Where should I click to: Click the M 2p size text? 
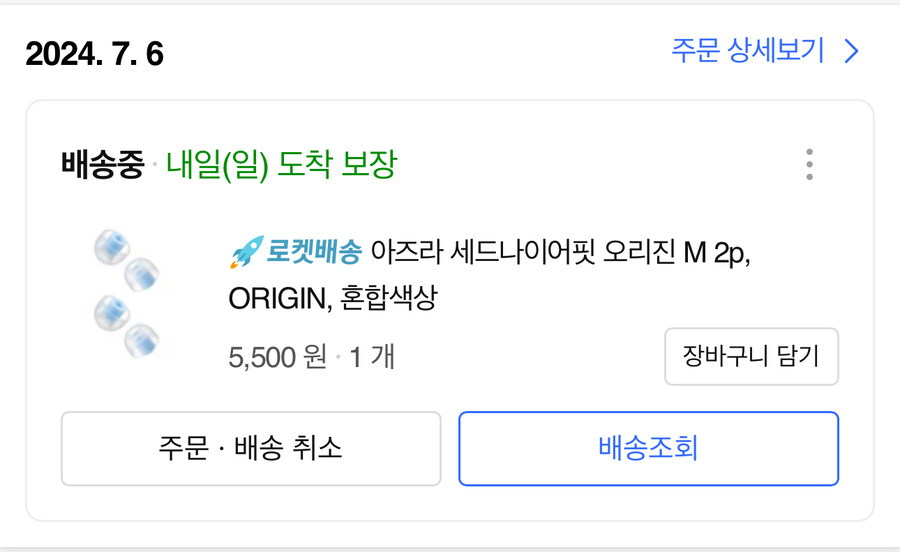[x=716, y=253]
